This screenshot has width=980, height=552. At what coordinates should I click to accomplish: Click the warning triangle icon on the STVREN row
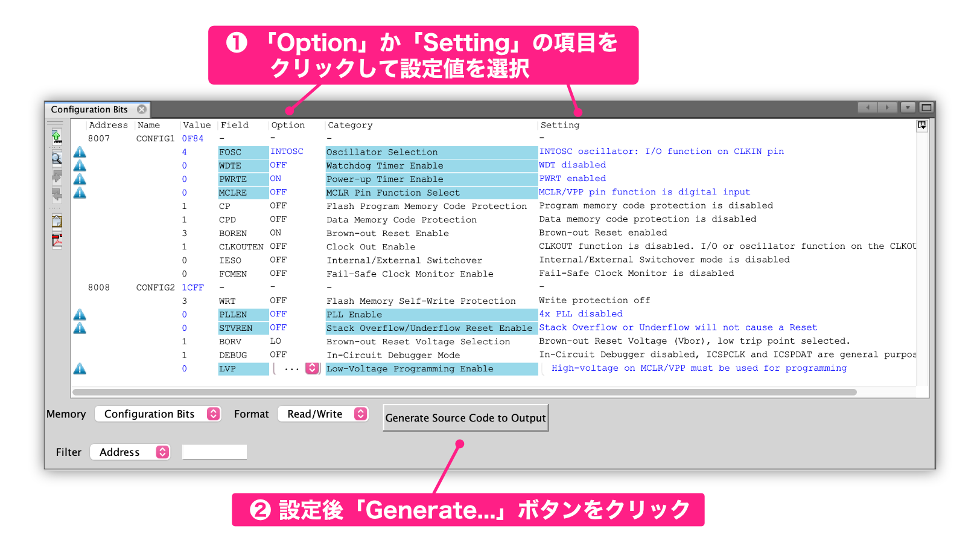point(80,328)
